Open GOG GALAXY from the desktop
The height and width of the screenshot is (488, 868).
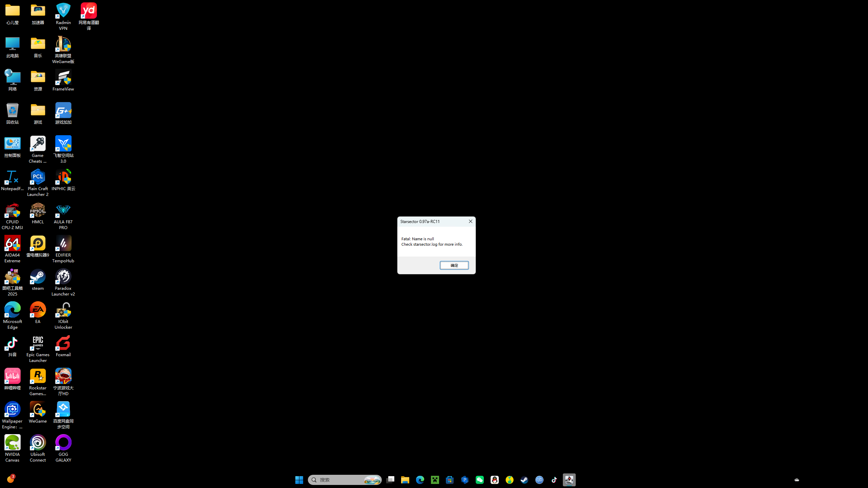tap(63, 442)
